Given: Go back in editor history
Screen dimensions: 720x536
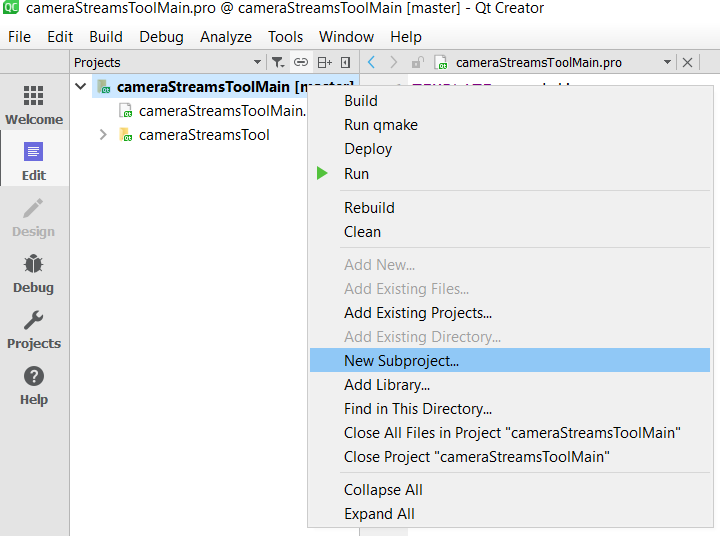Looking at the screenshot, I should pos(371,62).
